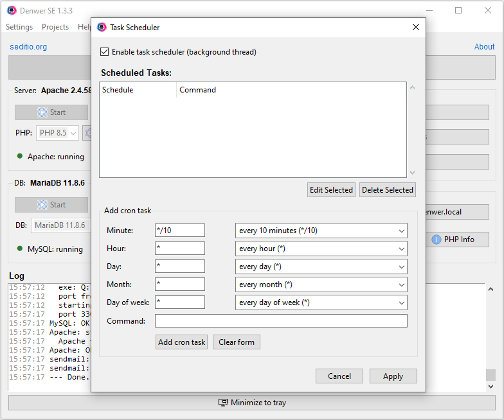Click the Log scroll down arrow

[491, 387]
